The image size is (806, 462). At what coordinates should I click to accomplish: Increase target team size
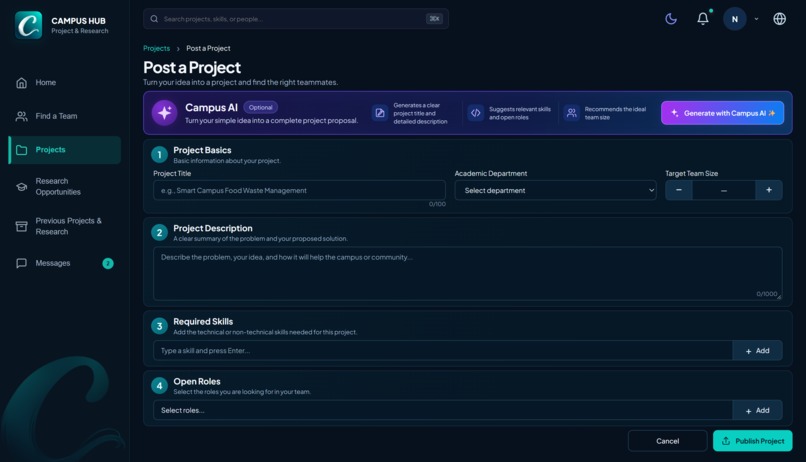(769, 190)
